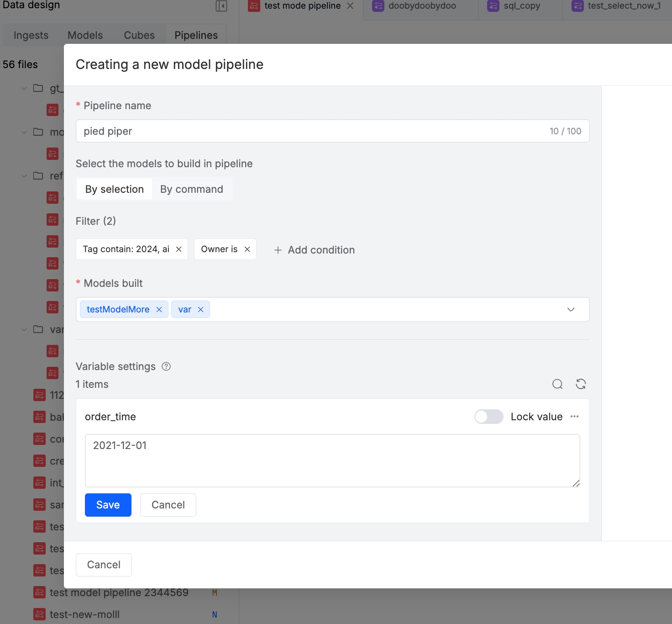
Task: Close the test mode pipeline tab
Action: (350, 6)
